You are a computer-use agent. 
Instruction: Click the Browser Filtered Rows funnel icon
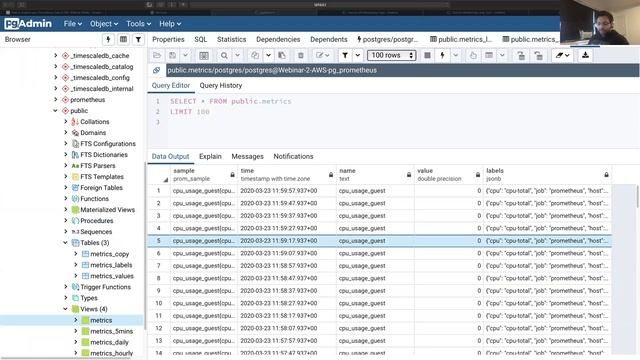click(138, 39)
